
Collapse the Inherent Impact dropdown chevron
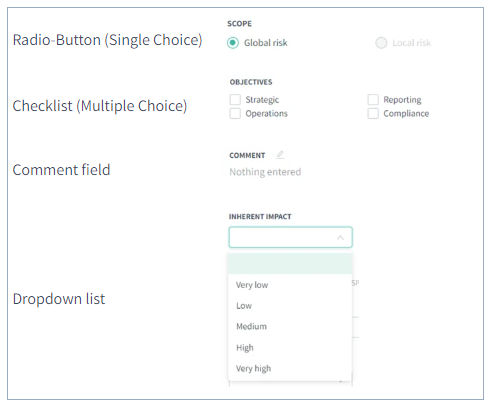340,237
